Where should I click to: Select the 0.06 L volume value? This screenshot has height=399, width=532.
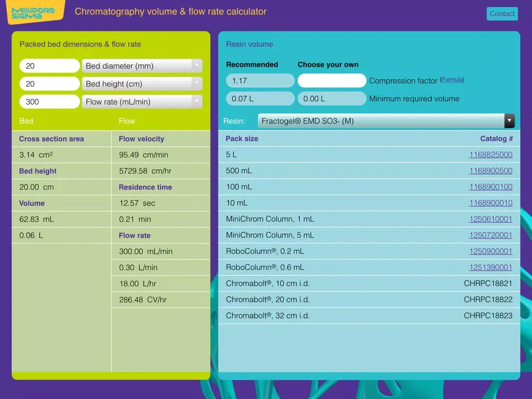coord(31,236)
